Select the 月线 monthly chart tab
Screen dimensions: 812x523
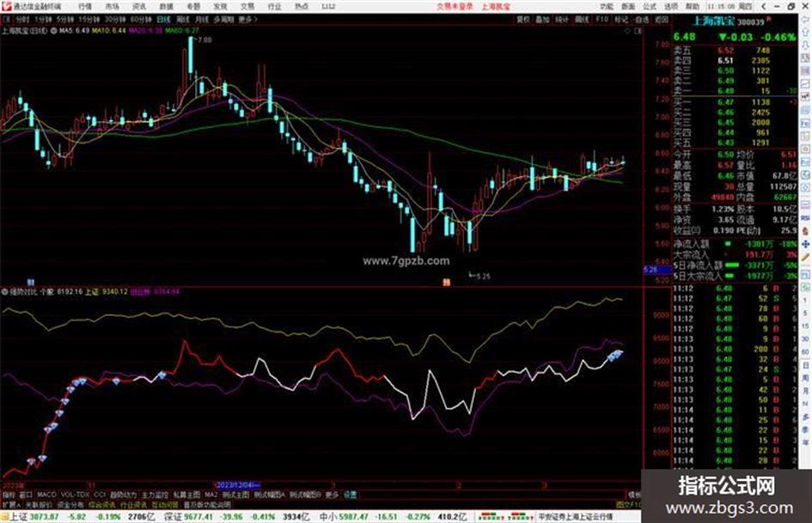pyautogui.click(x=201, y=19)
